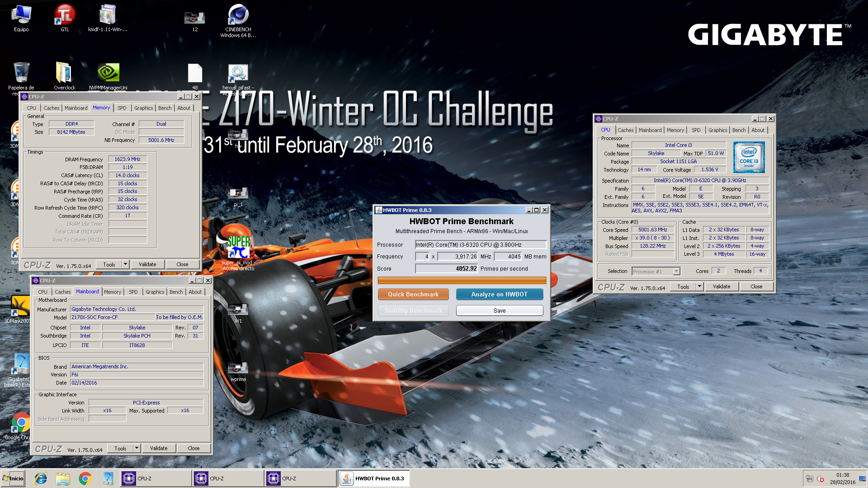
Task: Open the Processor #1 selection dropdown
Action: point(656,271)
